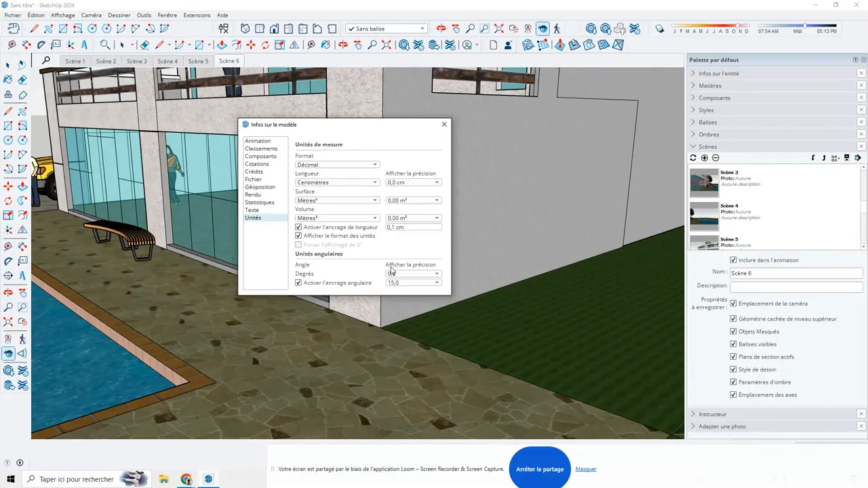Toggle the scene details display icon
This screenshot has height=488, width=868.
coord(847,158)
